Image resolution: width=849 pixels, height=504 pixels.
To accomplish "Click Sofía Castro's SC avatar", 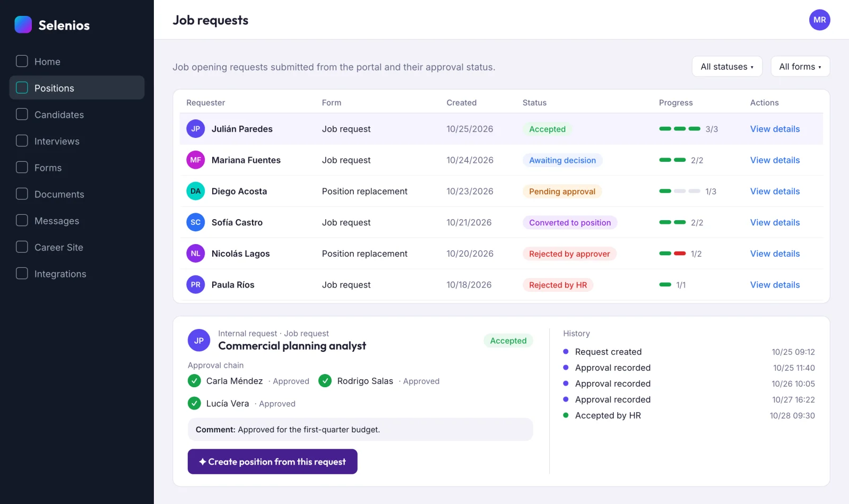I will click(x=195, y=222).
